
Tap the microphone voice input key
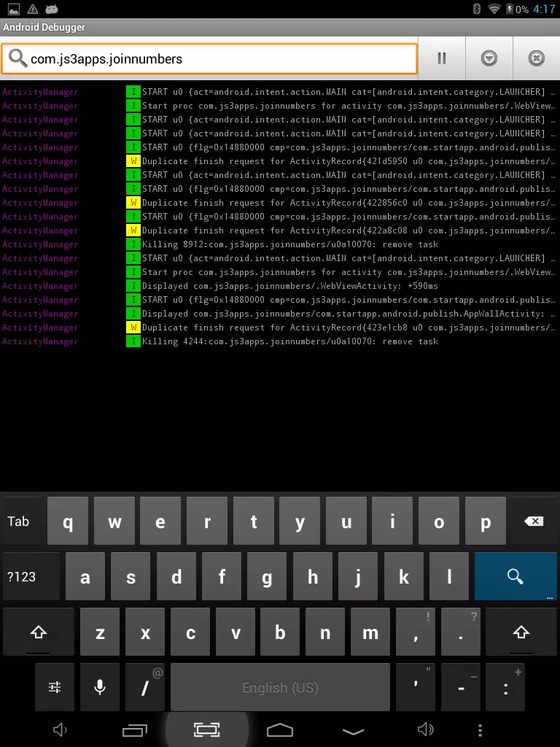(99, 687)
